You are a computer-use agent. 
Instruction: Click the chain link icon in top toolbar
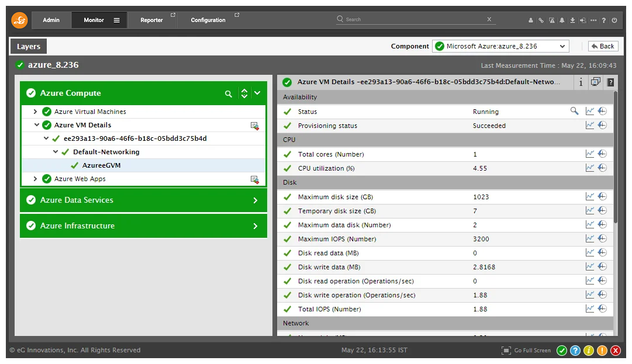click(x=541, y=20)
